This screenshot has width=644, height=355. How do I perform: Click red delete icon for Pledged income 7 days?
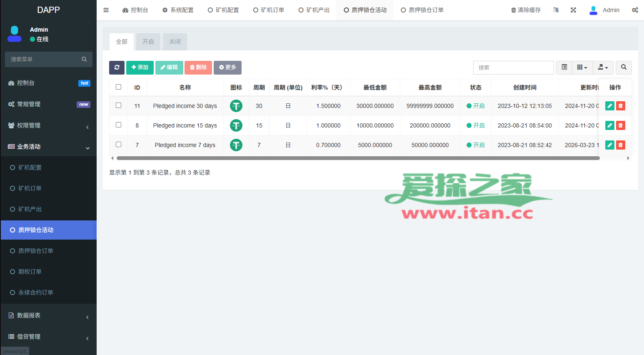point(620,145)
